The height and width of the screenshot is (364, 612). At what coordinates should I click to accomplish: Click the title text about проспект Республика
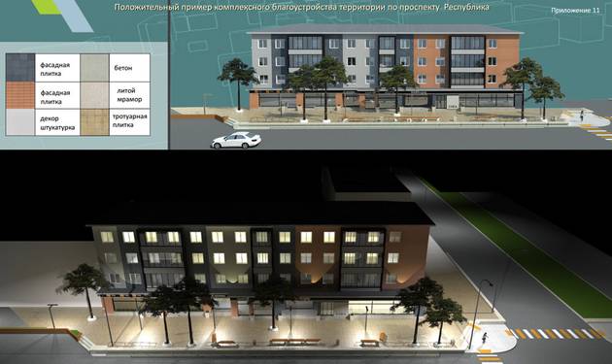pyautogui.click(x=301, y=7)
